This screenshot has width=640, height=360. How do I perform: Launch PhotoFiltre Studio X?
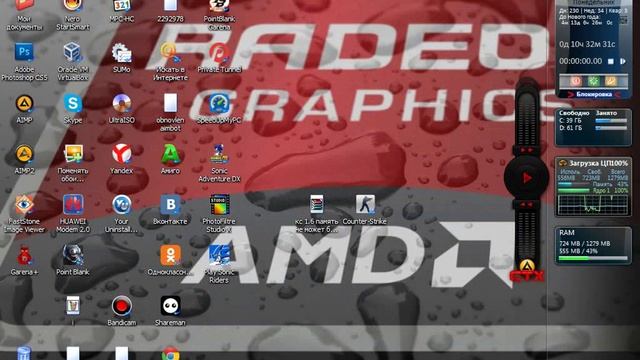pyautogui.click(x=219, y=204)
